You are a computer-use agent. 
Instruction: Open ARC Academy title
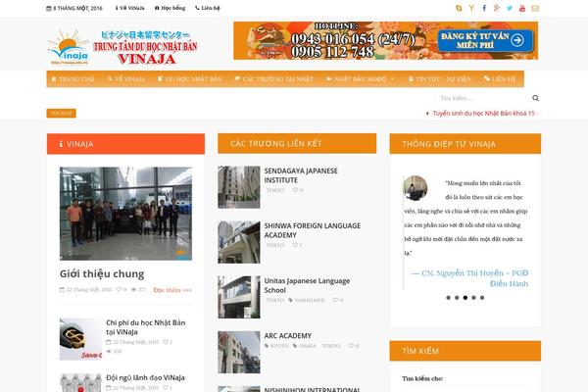(x=287, y=336)
